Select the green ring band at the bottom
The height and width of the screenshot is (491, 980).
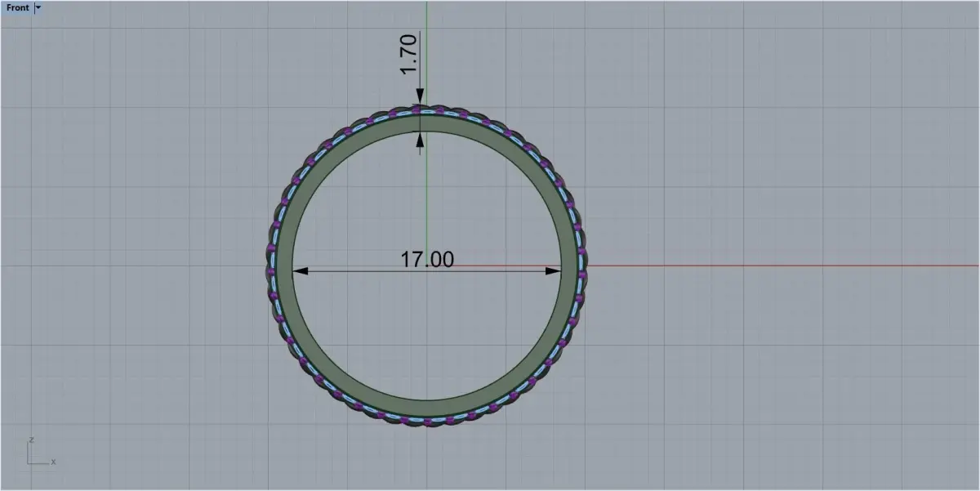point(427,408)
